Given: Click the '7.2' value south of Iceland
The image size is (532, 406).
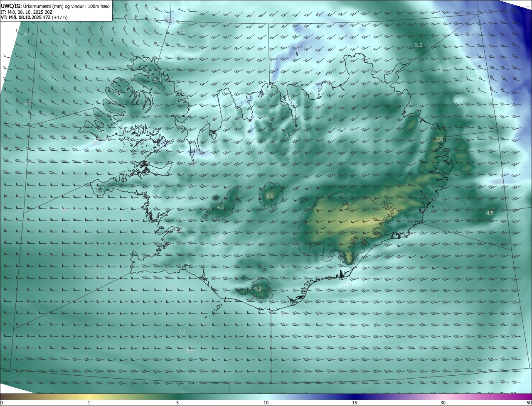Looking at the screenshot, I should tap(182, 332).
